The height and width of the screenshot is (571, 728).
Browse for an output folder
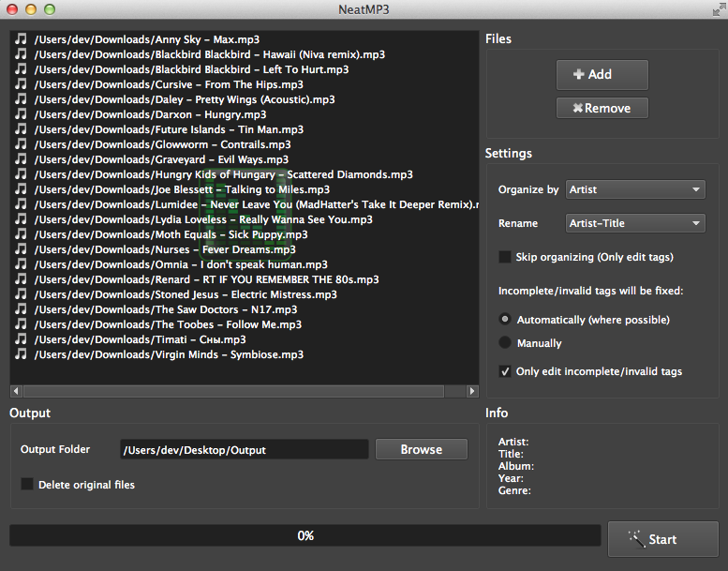[421, 449]
